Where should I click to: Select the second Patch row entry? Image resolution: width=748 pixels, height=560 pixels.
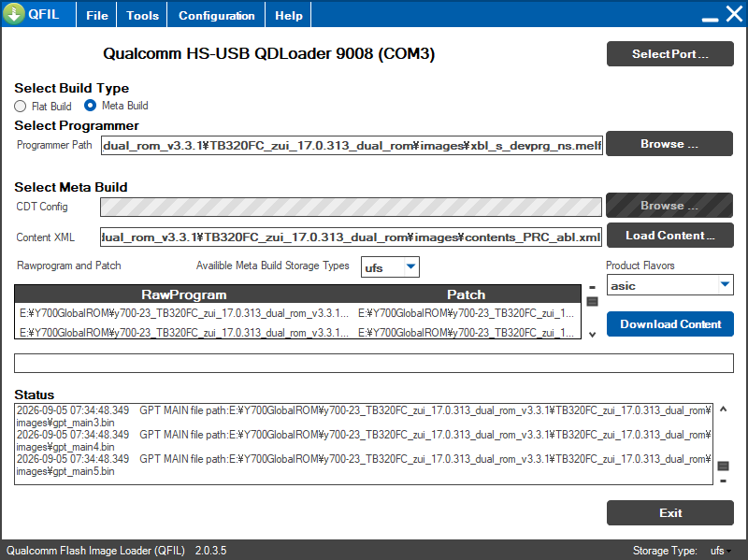(x=466, y=332)
